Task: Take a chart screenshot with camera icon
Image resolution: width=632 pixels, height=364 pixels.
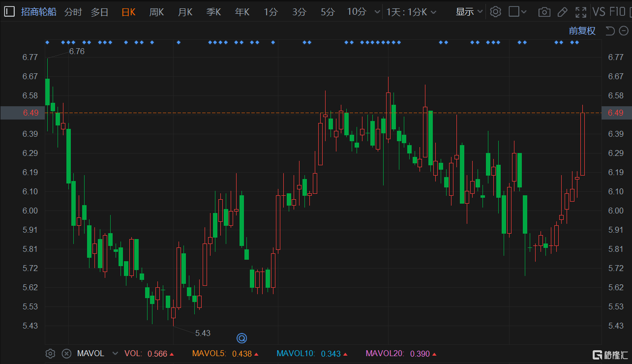Action: (x=544, y=12)
